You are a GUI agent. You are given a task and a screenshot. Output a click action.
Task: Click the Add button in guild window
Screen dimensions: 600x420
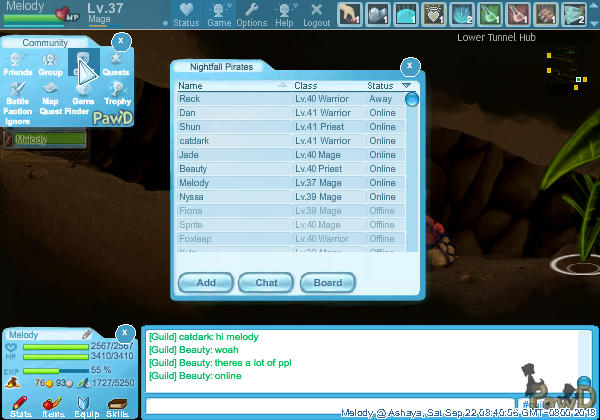tap(206, 283)
